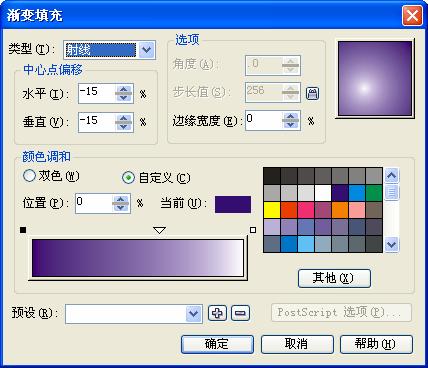Click the radial gradient preview thumbnail

375,79
